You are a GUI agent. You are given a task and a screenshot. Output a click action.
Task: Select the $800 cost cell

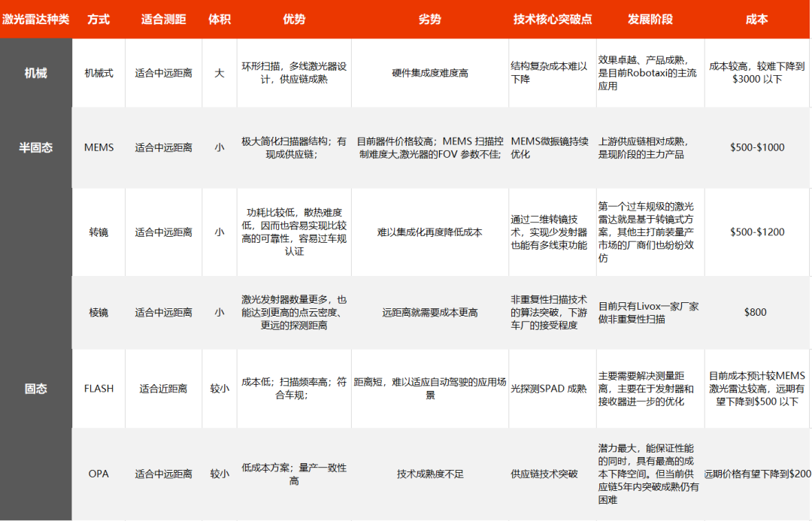click(756, 312)
